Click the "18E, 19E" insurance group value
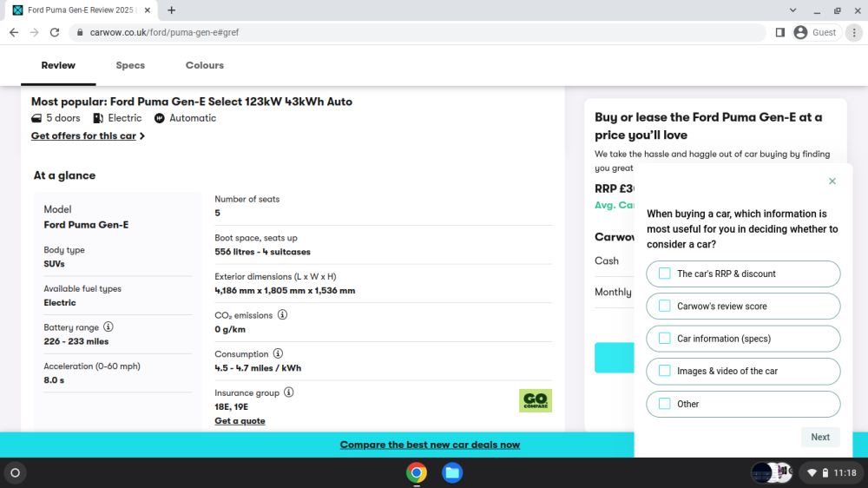The width and height of the screenshot is (868, 488). point(232,406)
